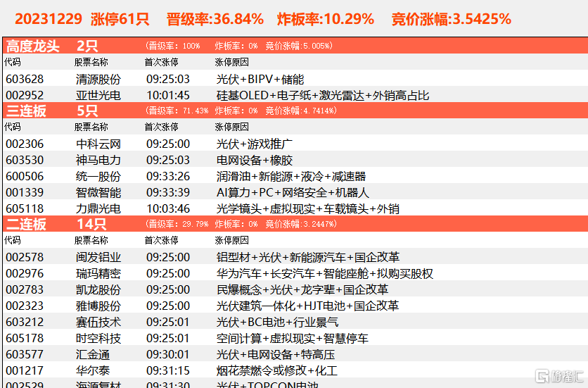Click 竞价涨幅:3.5425% in the top summary

point(452,19)
